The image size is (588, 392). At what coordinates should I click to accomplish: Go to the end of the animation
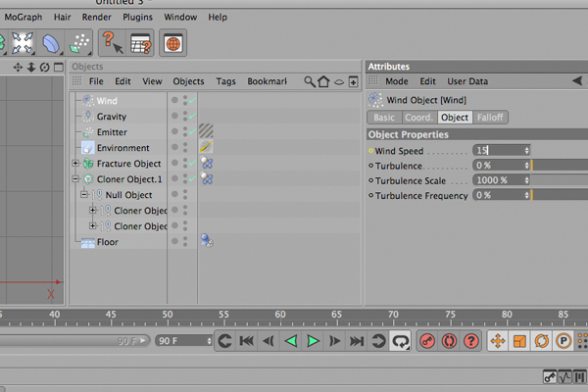(357, 341)
